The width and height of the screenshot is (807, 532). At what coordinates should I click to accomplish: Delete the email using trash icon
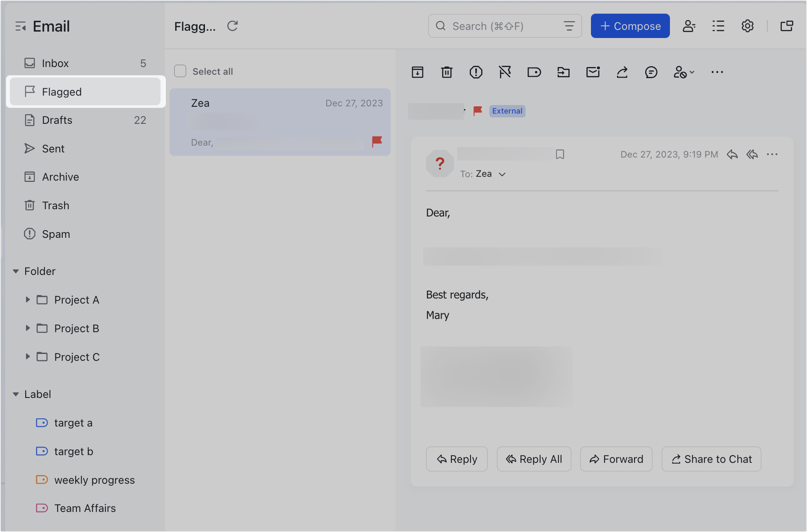(447, 72)
